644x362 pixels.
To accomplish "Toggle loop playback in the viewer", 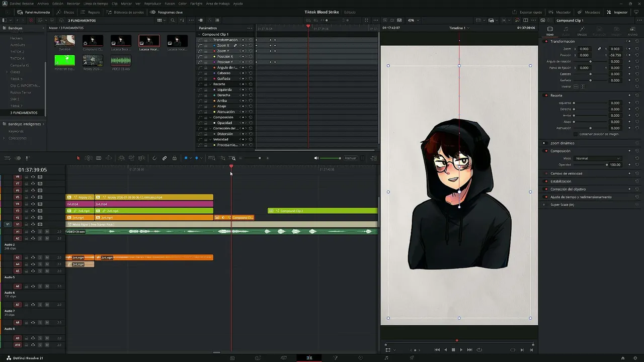I will (x=479, y=350).
